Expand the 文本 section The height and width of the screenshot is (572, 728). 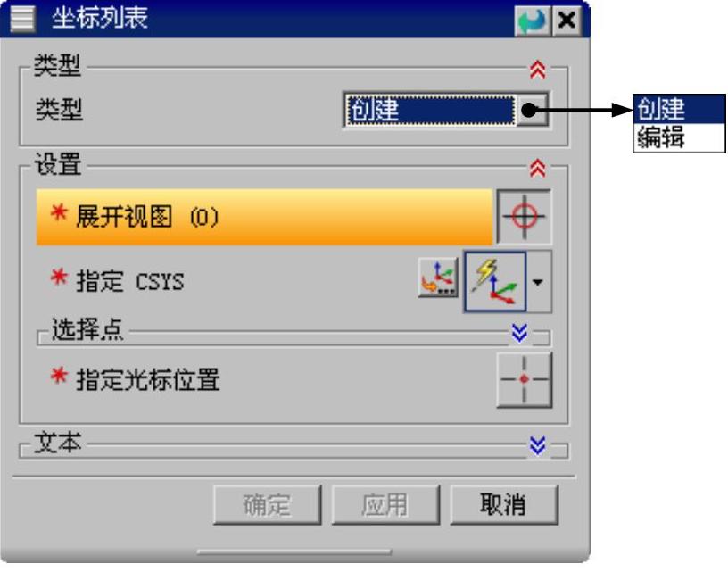[x=538, y=445]
